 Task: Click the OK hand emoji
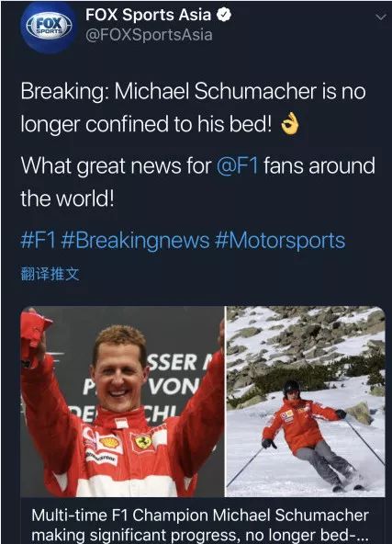point(290,124)
